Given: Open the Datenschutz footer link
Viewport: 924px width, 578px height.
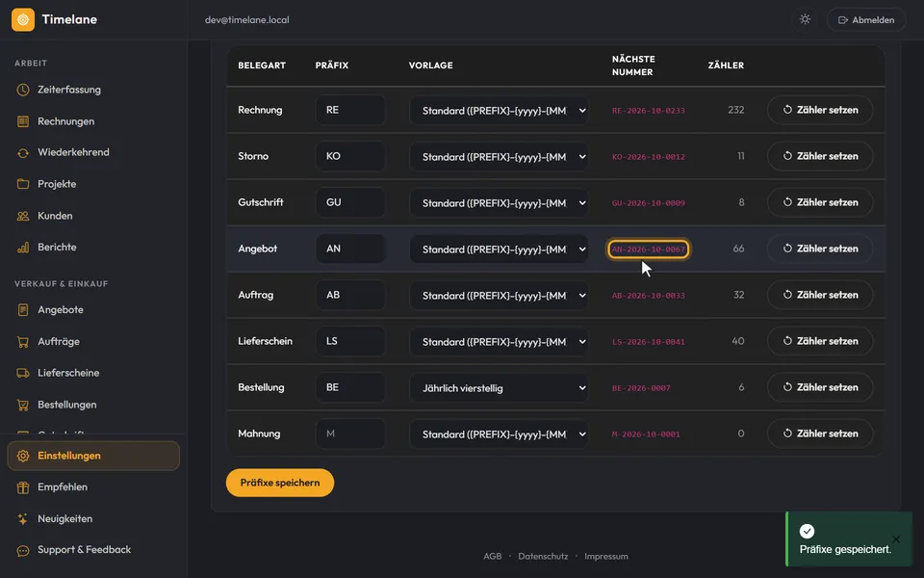Looking at the screenshot, I should pos(543,556).
